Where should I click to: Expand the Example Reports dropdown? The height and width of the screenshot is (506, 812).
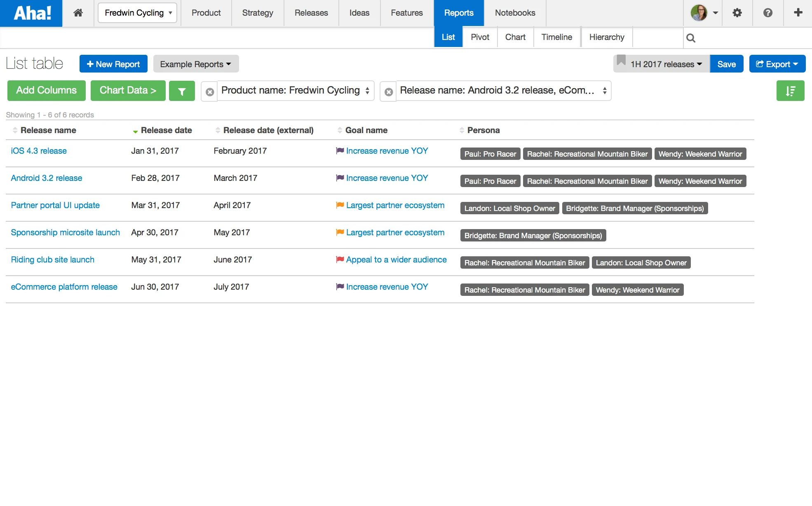pos(196,64)
